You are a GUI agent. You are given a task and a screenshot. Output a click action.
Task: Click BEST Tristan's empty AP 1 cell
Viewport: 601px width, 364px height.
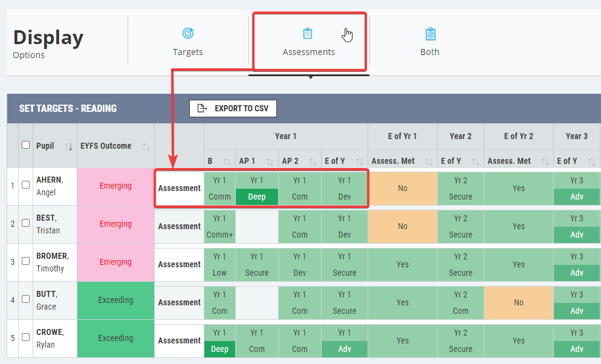coord(257,227)
